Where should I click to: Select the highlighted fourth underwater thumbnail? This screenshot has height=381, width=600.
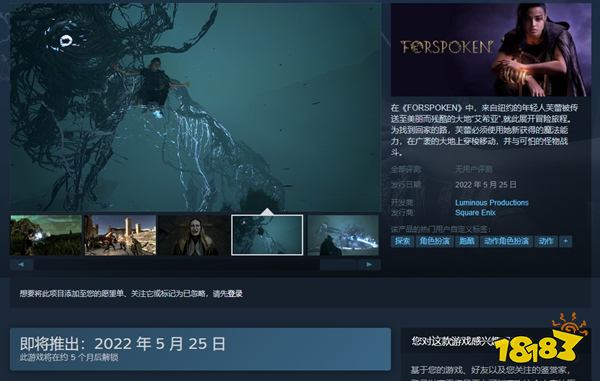(x=267, y=235)
